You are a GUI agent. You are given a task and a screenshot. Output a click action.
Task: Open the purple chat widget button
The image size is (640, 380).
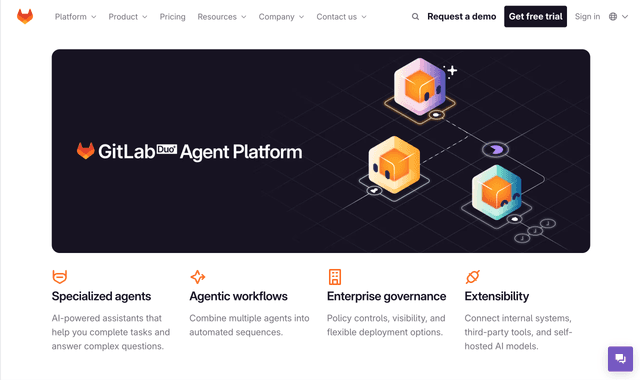[x=620, y=359]
